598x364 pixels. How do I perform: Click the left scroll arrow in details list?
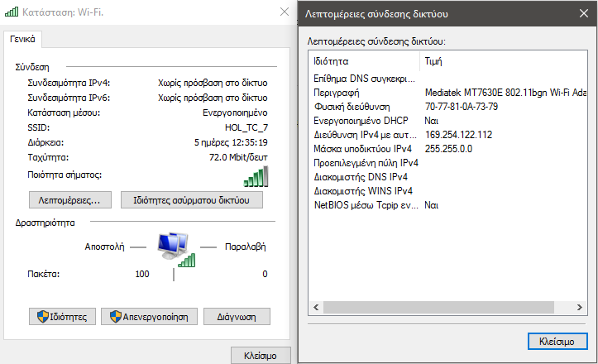click(x=316, y=307)
